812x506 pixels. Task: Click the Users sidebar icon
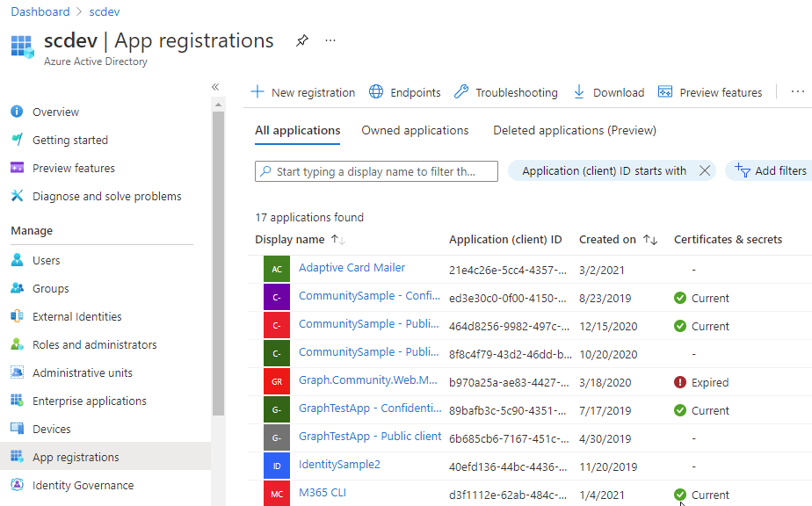[x=17, y=260]
